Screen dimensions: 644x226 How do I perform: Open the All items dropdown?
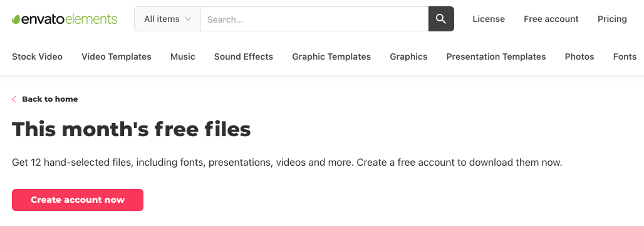pyautogui.click(x=167, y=19)
